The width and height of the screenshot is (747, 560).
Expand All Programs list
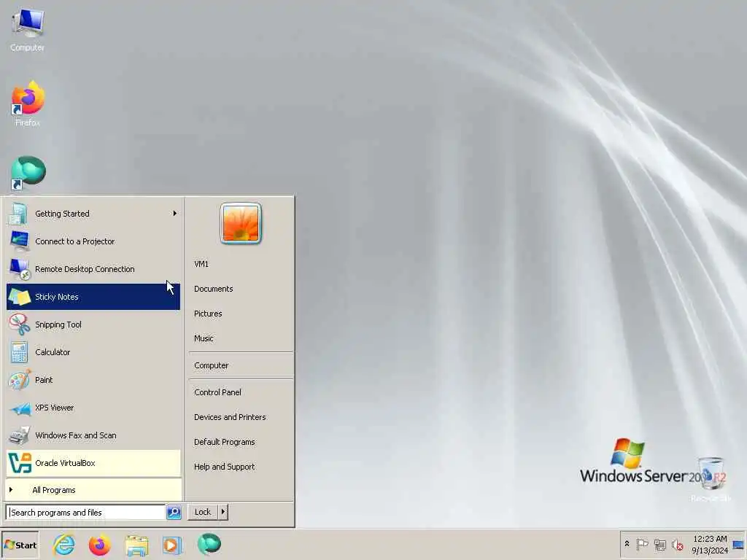point(93,490)
